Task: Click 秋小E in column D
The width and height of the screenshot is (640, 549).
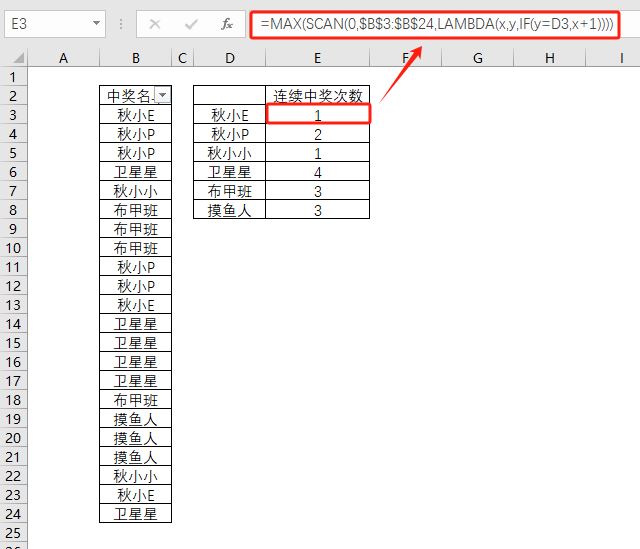Action: [x=229, y=115]
